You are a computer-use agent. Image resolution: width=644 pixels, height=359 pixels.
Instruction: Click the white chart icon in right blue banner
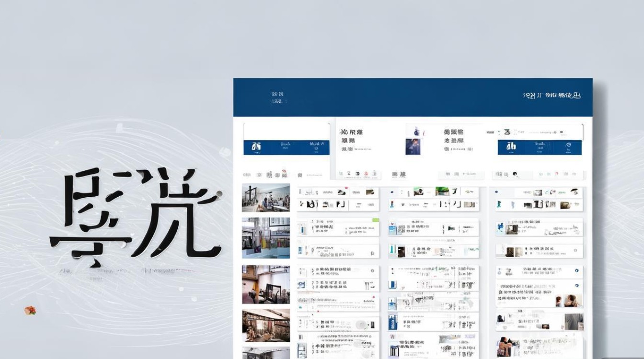511,146
